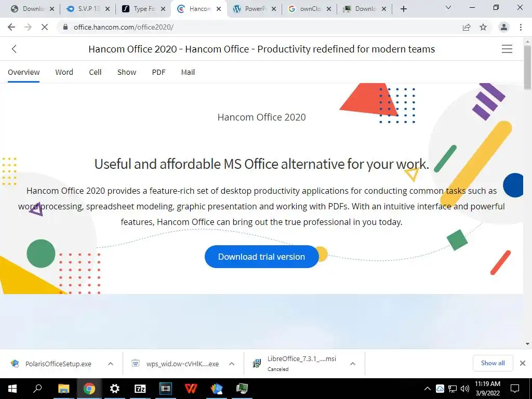Stop the page from loading

click(x=45, y=27)
